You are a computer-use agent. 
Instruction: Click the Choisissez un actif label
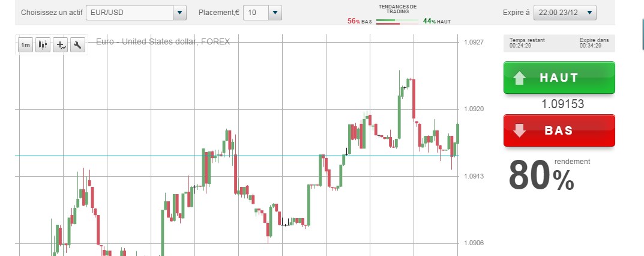click(52, 13)
